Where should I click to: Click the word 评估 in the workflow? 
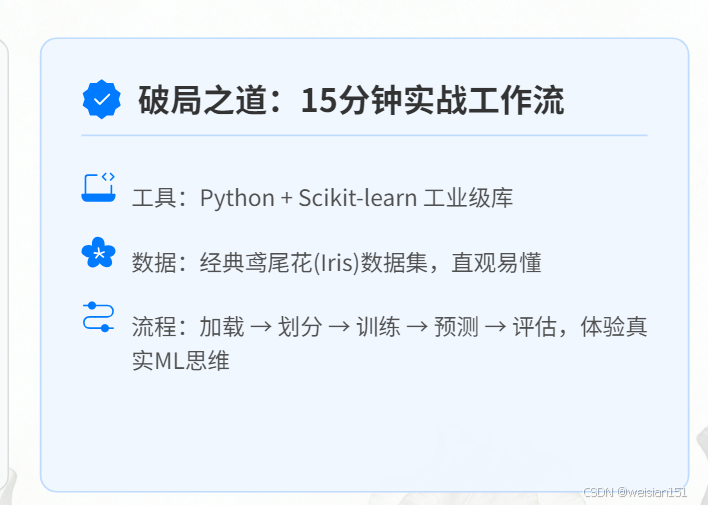[x=534, y=327]
